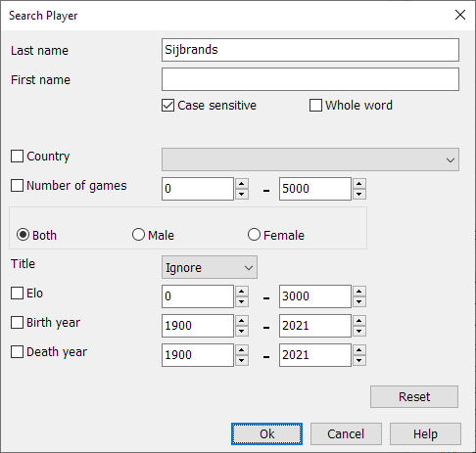Screen dimensions: 476x453
Task: Open the Country dropdown list
Action: click(x=310, y=159)
